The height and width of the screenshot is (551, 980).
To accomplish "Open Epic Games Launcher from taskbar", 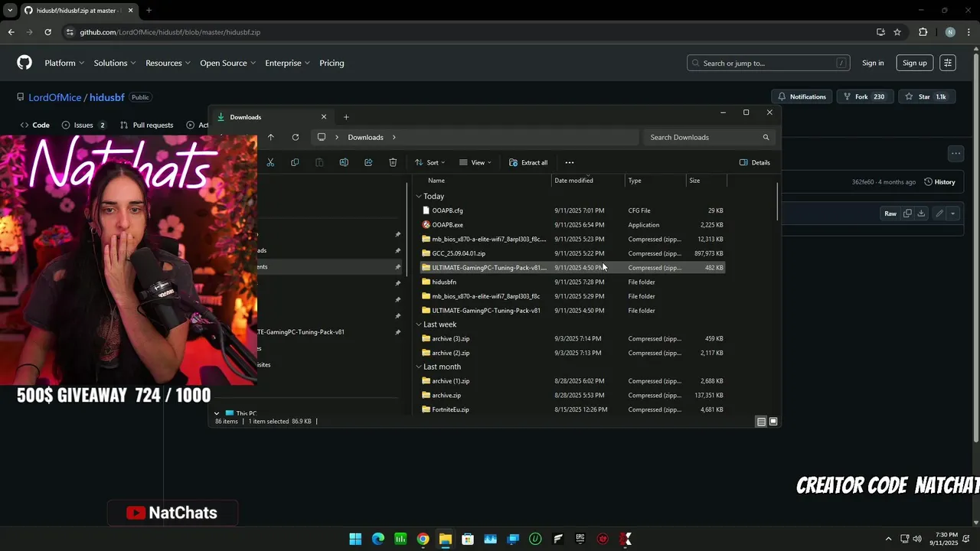I will pos(580,539).
